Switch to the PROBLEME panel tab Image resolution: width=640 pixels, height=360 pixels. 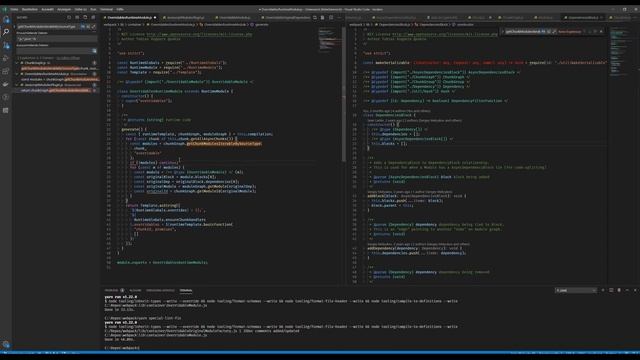(x=111, y=290)
